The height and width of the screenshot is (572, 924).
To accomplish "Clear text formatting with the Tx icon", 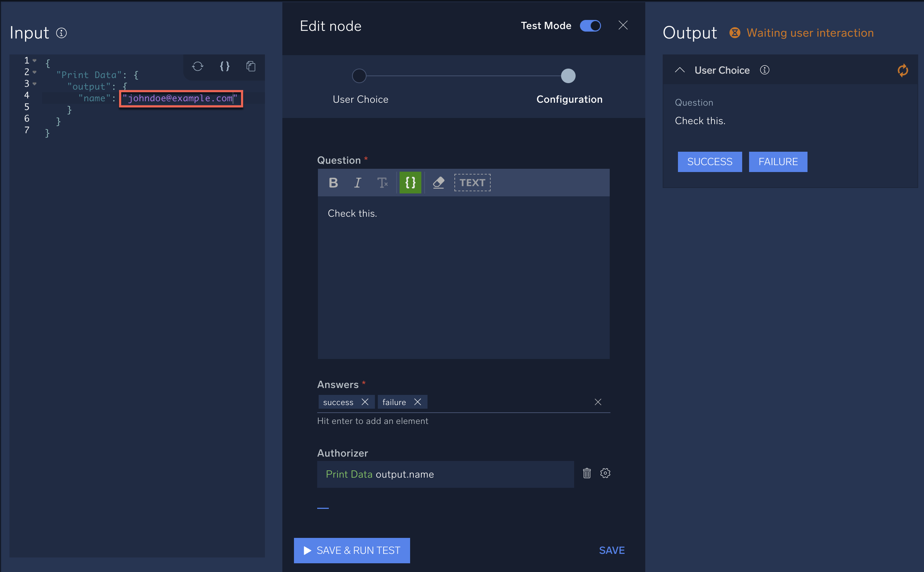I will [x=383, y=183].
